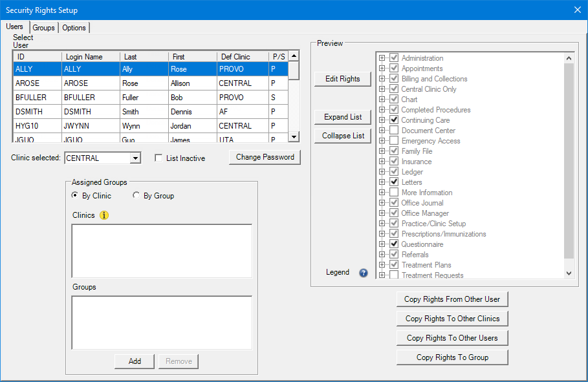Click the Edit Rights button
The width and height of the screenshot is (588, 382).
[342, 79]
